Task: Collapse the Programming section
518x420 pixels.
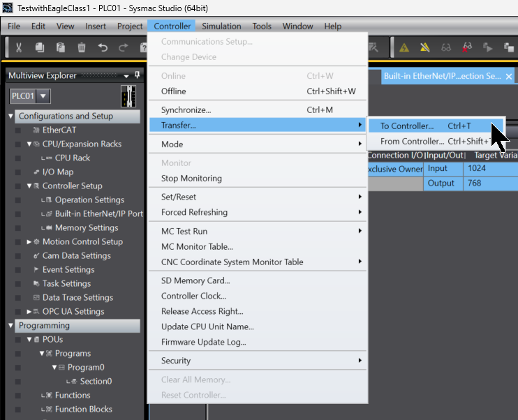Action: 11,326
